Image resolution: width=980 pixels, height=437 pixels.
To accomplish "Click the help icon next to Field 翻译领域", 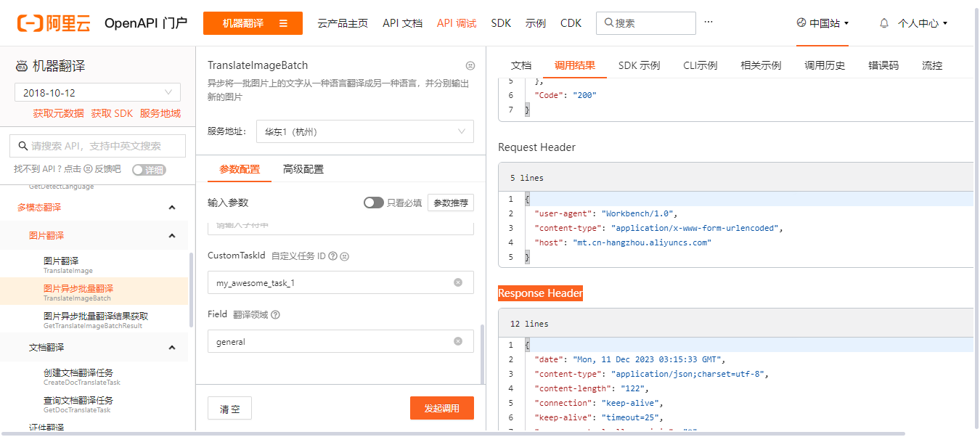I will click(x=275, y=315).
